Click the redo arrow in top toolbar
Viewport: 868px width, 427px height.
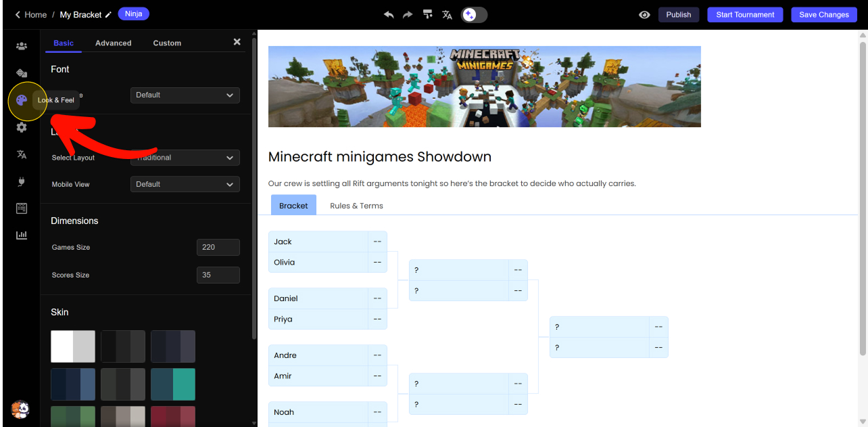tap(408, 14)
